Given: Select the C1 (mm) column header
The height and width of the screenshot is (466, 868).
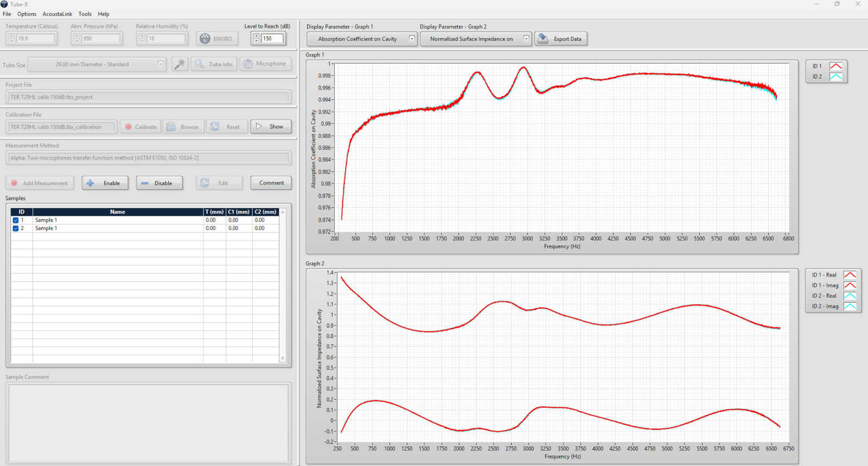Looking at the screenshot, I should coord(239,212).
